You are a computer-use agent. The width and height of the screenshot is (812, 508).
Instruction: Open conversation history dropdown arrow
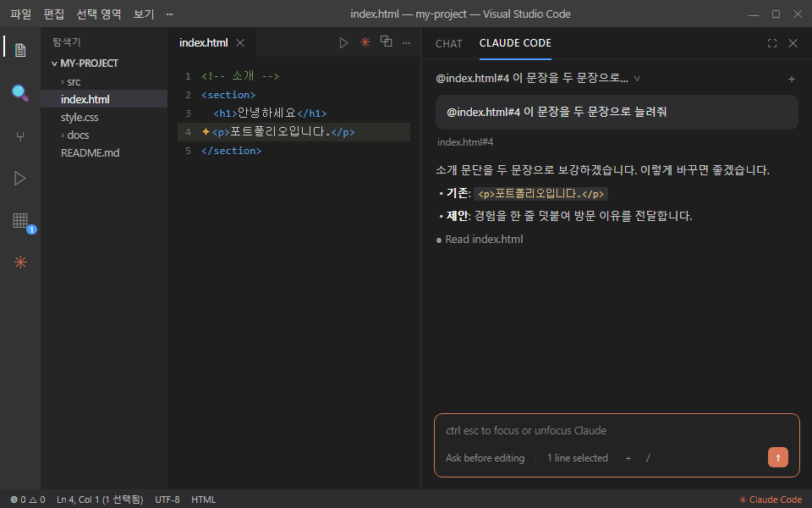point(638,79)
